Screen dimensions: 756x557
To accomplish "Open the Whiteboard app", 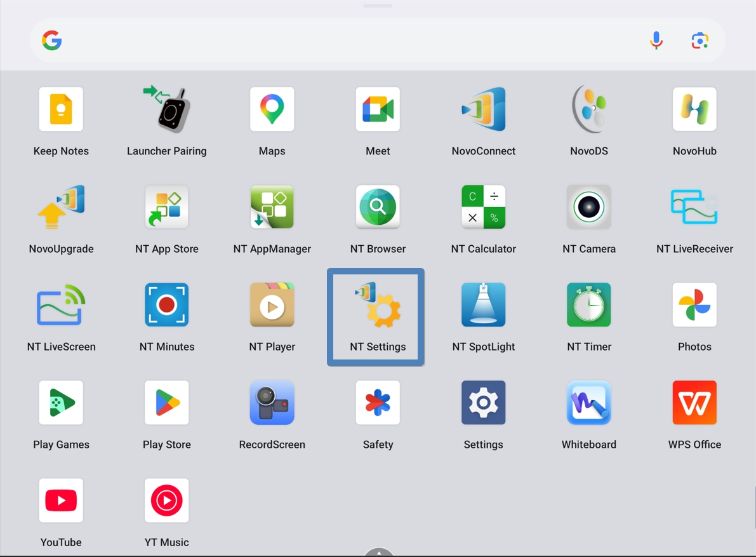I will coord(588,403).
